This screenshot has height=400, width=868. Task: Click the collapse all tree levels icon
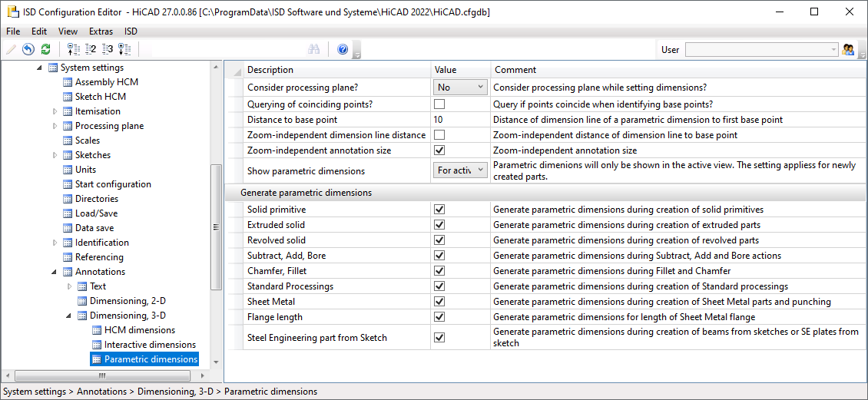click(x=74, y=49)
